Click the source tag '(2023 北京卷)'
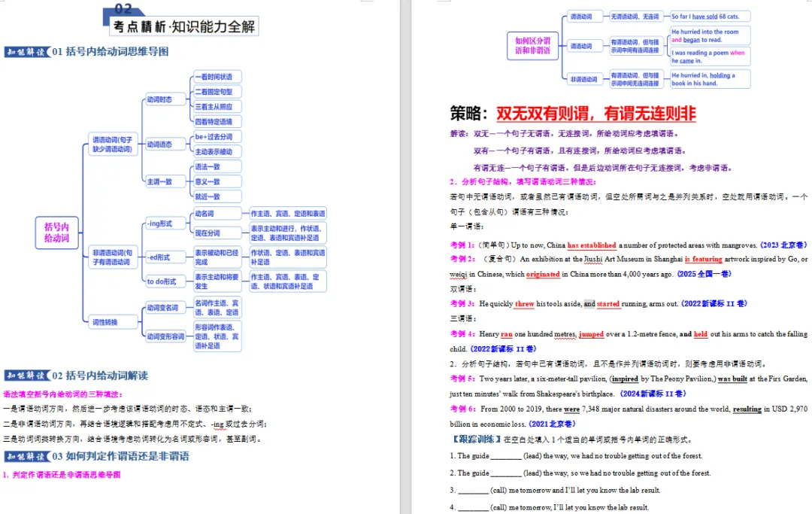Image resolution: width=812 pixels, height=514 pixels. (x=783, y=245)
